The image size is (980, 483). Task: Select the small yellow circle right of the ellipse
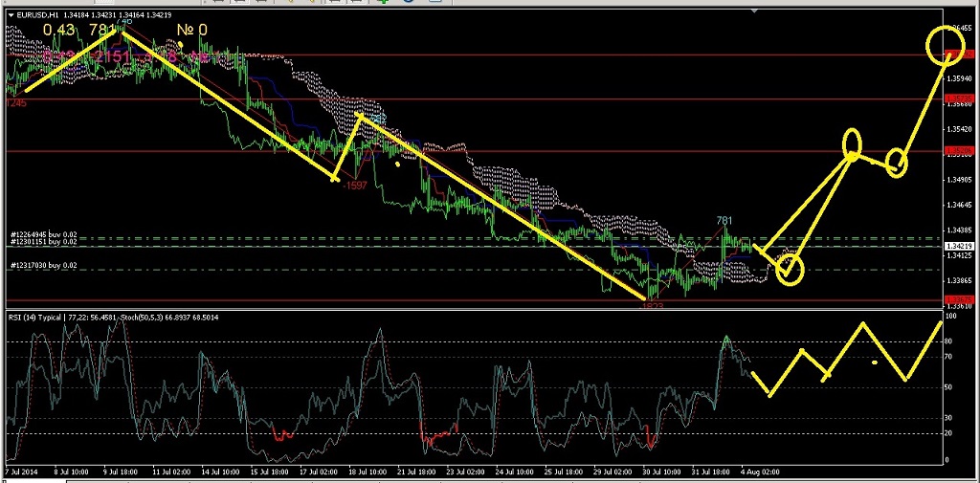coord(896,163)
